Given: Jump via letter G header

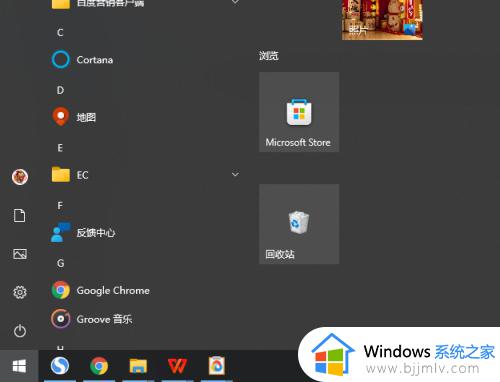Looking at the screenshot, I should coord(60,263).
